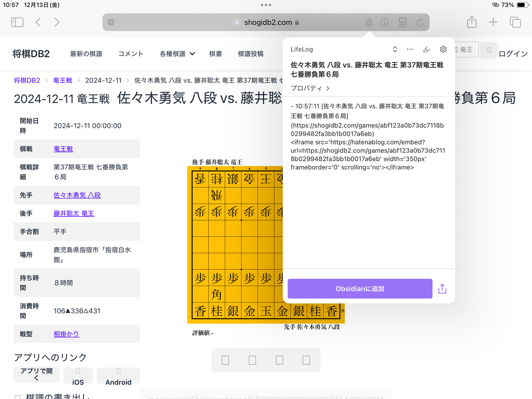Go back to the previous page
Viewport: 532px width, 399px height.
38,22
